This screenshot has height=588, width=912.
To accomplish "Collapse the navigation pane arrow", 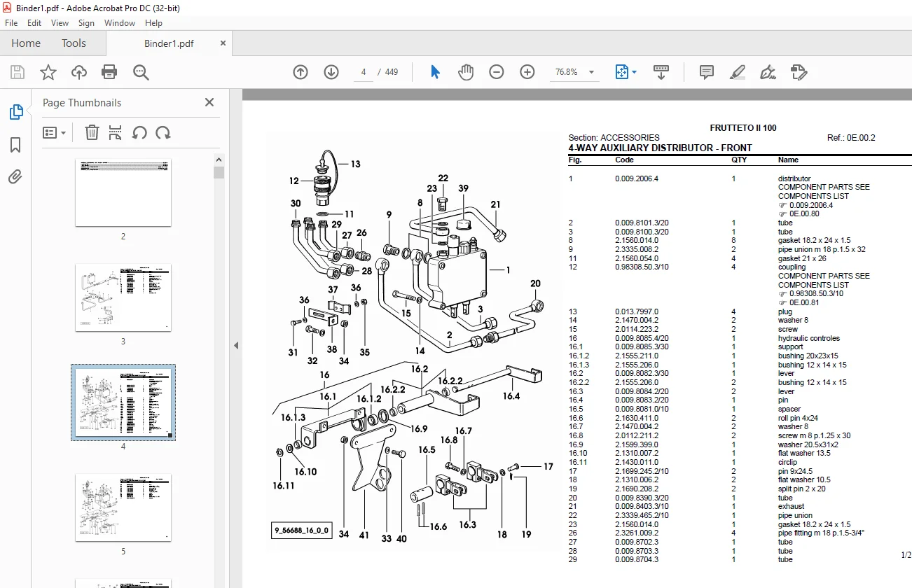I will [236, 345].
